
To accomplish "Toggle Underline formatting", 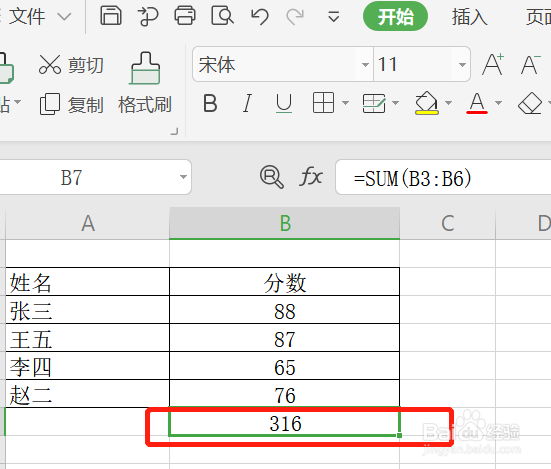I will tap(284, 103).
